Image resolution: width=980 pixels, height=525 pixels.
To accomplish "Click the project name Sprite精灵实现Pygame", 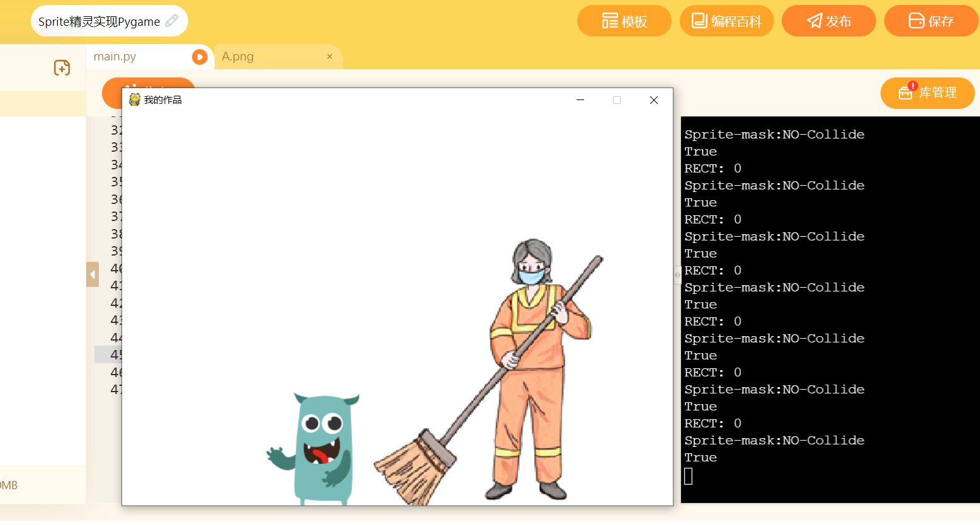I will coord(99,21).
